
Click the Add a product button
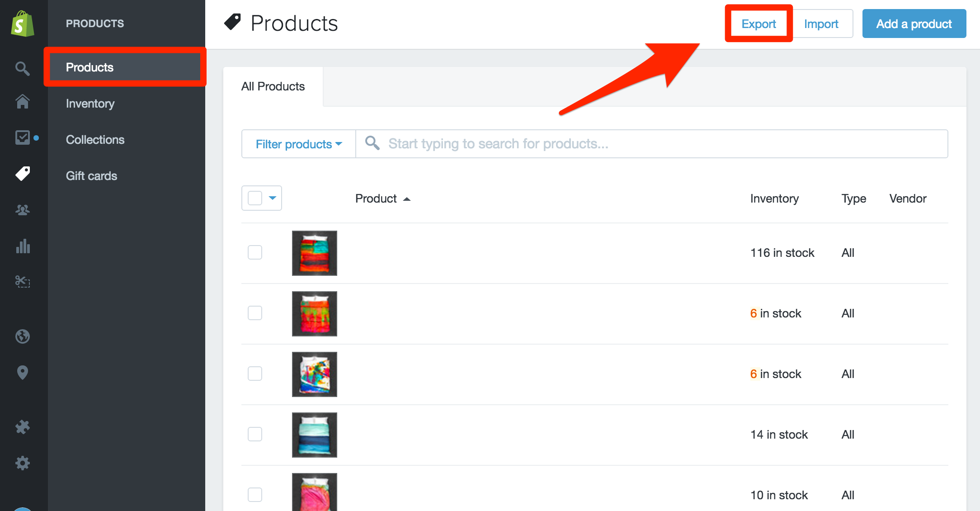914,24
